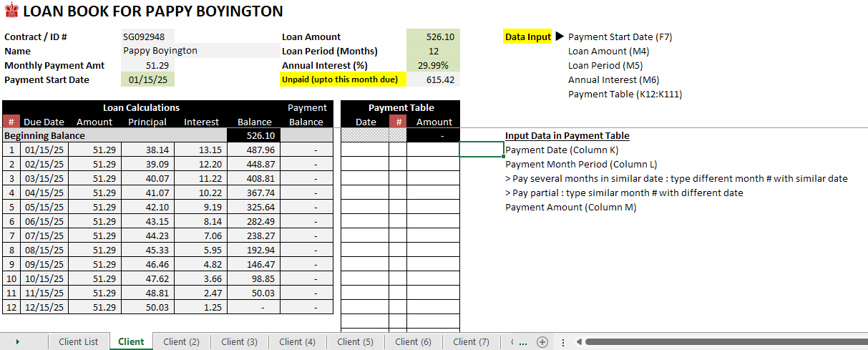Add a new sheet with plus icon
Viewport: 868px width, 350px height.
[x=542, y=341]
